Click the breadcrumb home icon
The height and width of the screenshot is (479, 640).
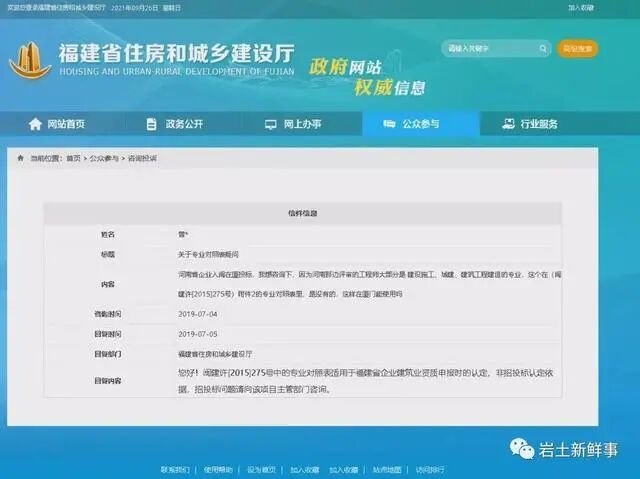[20, 158]
